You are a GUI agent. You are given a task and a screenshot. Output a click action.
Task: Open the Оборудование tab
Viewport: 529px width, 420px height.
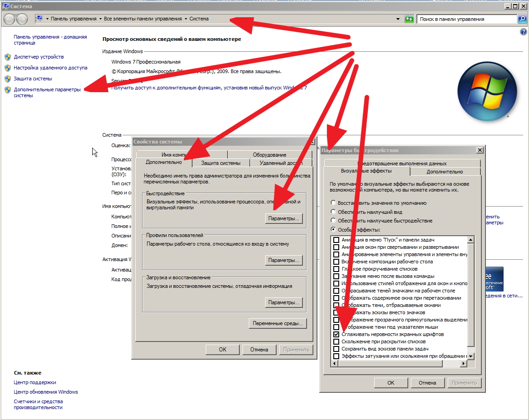tap(270, 154)
